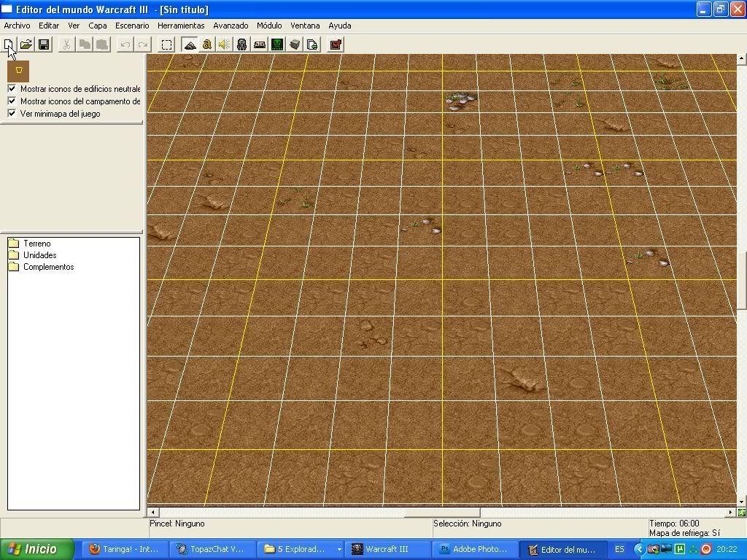747x560 pixels.
Task: Click the green network nodes tray icon
Action: coord(693,549)
